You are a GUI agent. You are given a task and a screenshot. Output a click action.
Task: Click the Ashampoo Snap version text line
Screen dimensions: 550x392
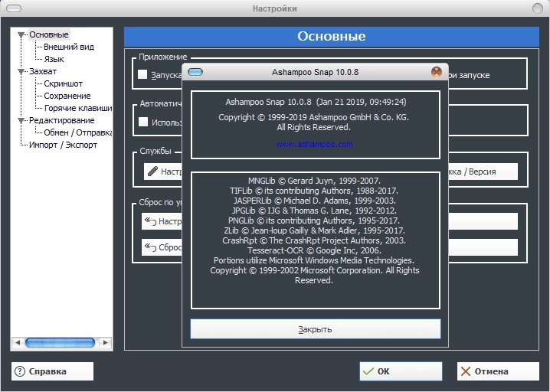316,102
